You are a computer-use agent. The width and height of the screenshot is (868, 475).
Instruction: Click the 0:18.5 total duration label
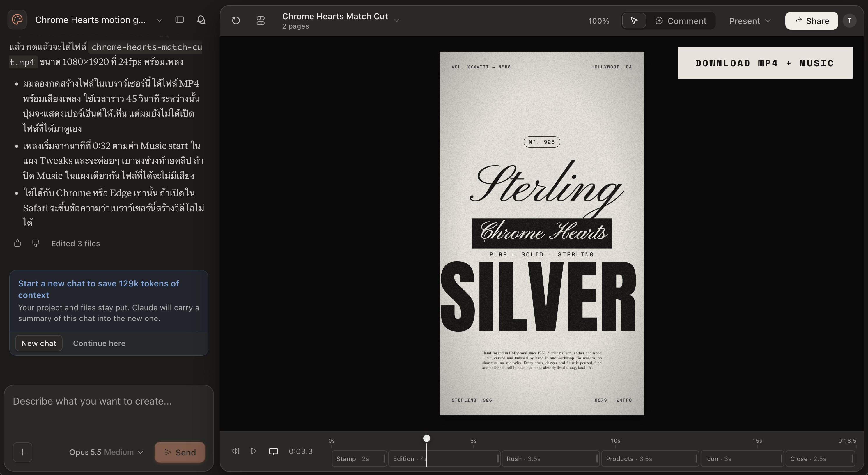[847, 441]
